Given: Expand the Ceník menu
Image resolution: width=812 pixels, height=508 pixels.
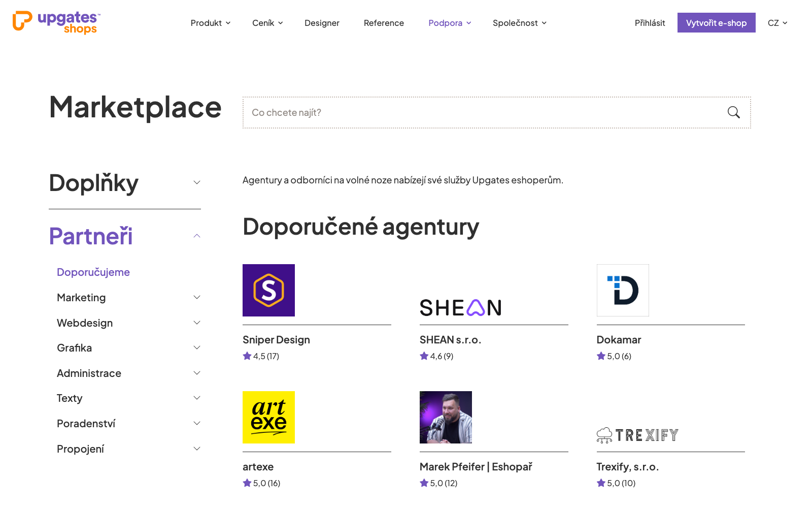Looking at the screenshot, I should tap(267, 23).
